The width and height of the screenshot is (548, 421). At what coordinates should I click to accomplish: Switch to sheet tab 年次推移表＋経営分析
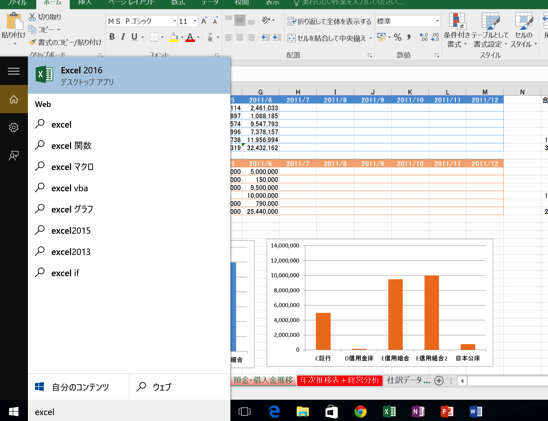(339, 380)
